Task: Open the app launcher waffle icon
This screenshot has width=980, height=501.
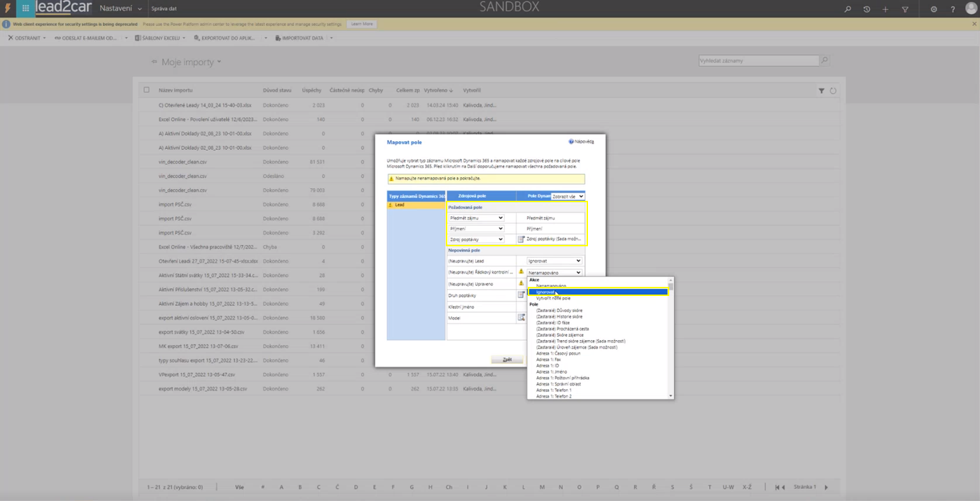Action: pos(25,8)
